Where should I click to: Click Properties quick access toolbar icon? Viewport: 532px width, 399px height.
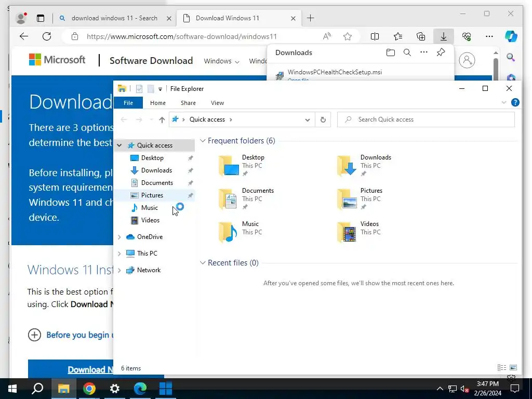[139, 88]
